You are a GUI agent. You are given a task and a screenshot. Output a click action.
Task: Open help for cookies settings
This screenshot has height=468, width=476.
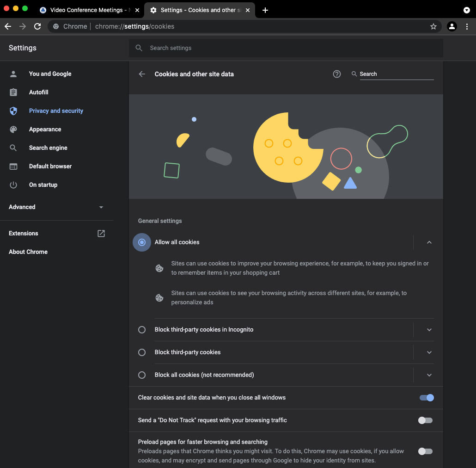point(336,74)
